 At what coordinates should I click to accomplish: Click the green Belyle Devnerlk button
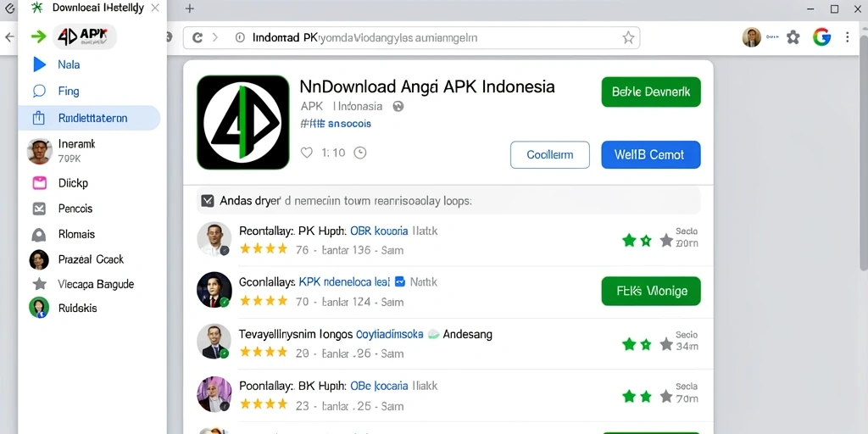pyautogui.click(x=651, y=92)
